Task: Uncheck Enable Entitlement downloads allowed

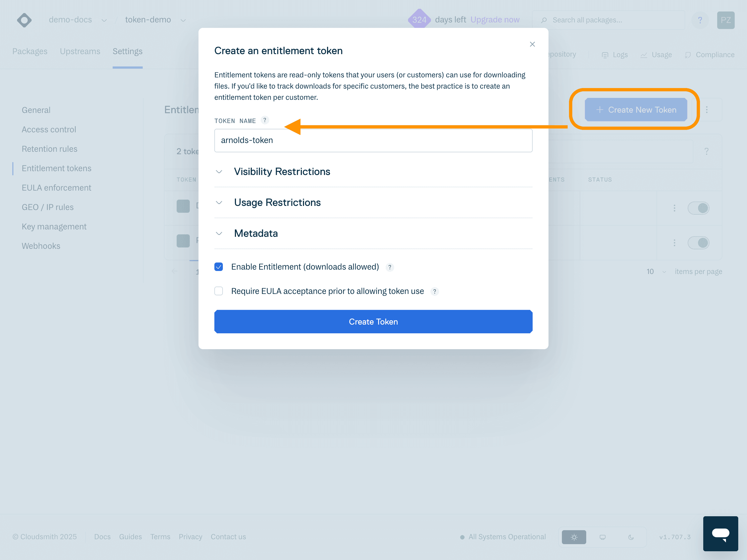Action: 218,267
